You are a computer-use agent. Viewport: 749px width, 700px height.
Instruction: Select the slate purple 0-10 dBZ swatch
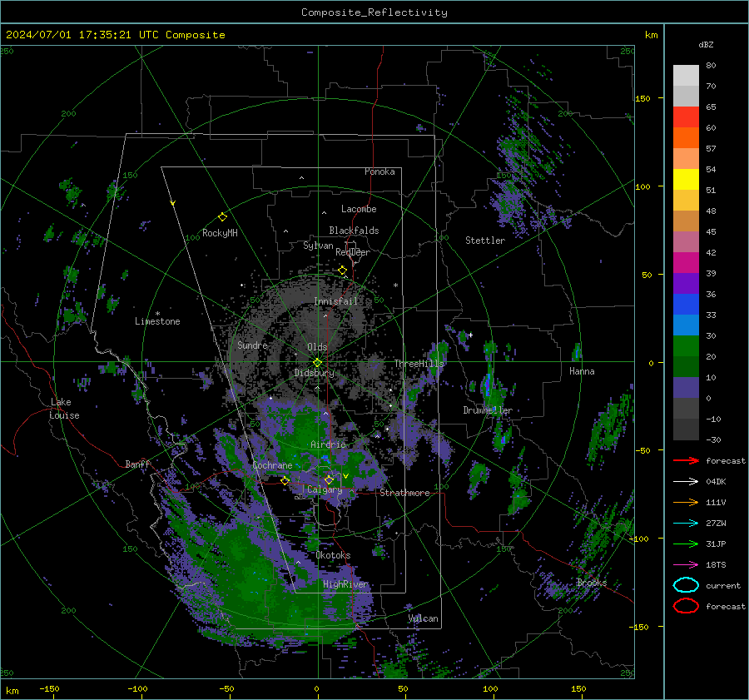coord(686,388)
